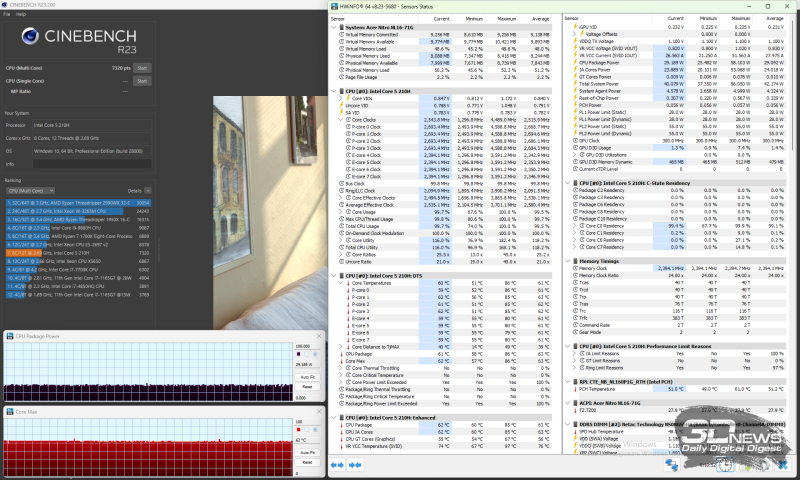This screenshot has width=800, height=480.
Task: Collapse the Core Clocks tree node
Action: tap(341, 120)
